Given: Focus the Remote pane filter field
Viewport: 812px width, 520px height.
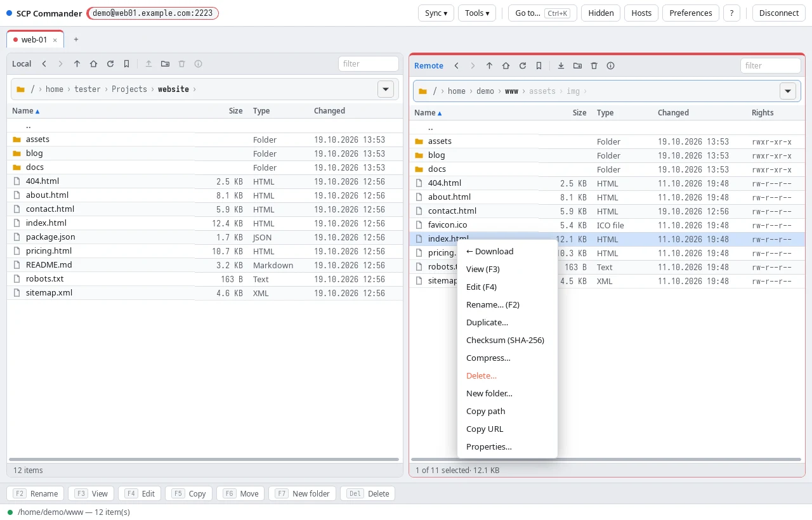Looking at the screenshot, I should click(x=771, y=65).
